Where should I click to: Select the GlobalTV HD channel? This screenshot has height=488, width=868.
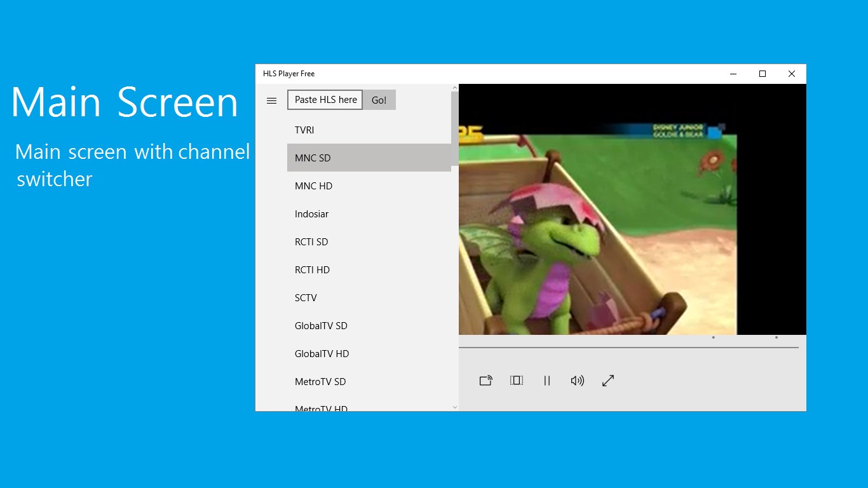coord(369,353)
